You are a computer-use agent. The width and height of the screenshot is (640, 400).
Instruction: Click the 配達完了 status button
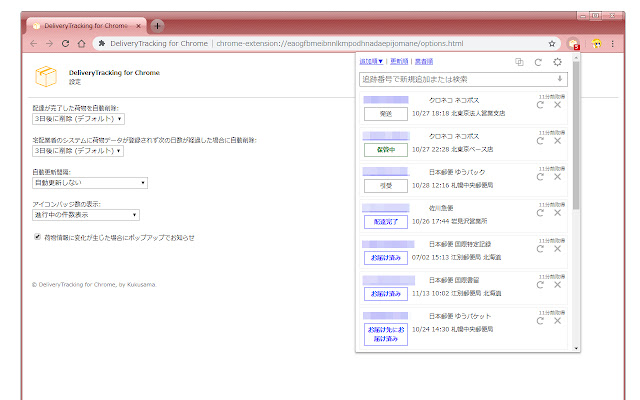pos(386,222)
